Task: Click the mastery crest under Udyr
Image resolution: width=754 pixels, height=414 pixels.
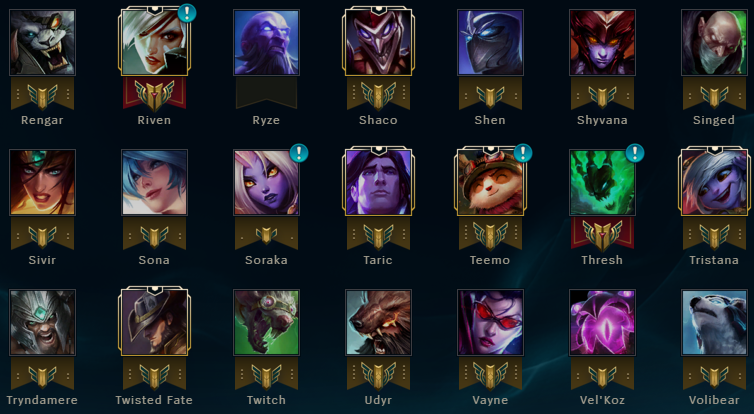Action: click(378, 375)
